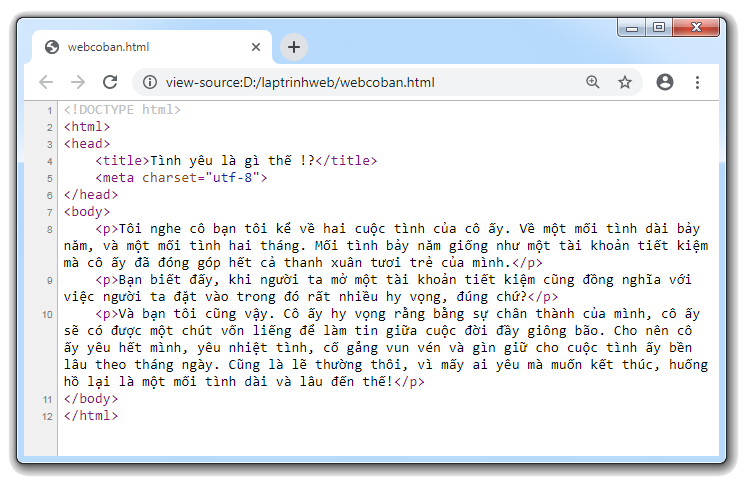Reload the page with refresh icon
The height and width of the screenshot is (484, 748).
[x=111, y=82]
